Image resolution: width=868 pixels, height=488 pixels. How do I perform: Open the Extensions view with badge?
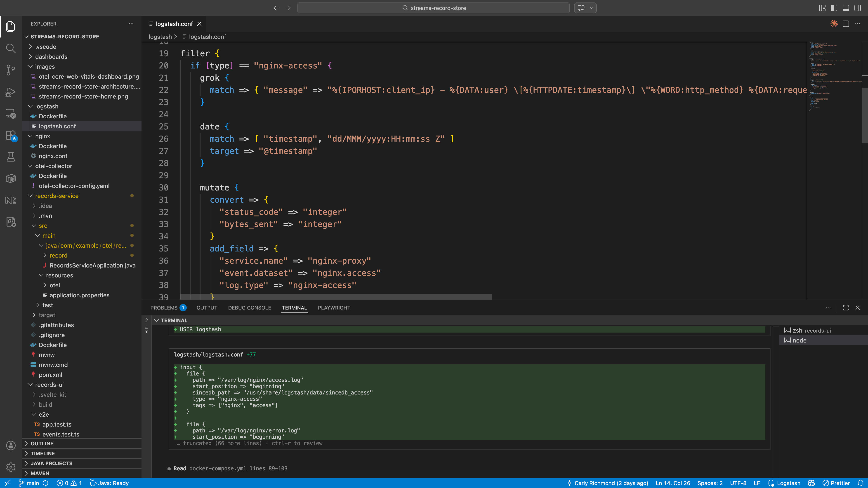point(11,135)
